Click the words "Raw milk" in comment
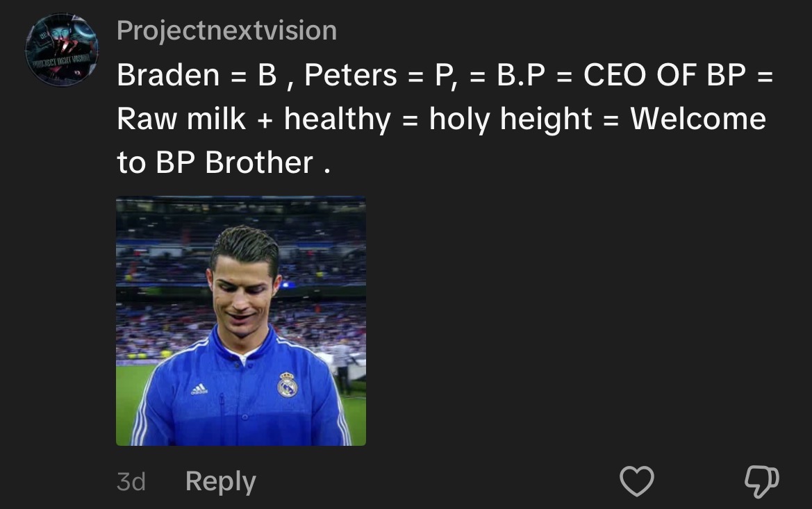The width and height of the screenshot is (812, 509). click(x=181, y=119)
